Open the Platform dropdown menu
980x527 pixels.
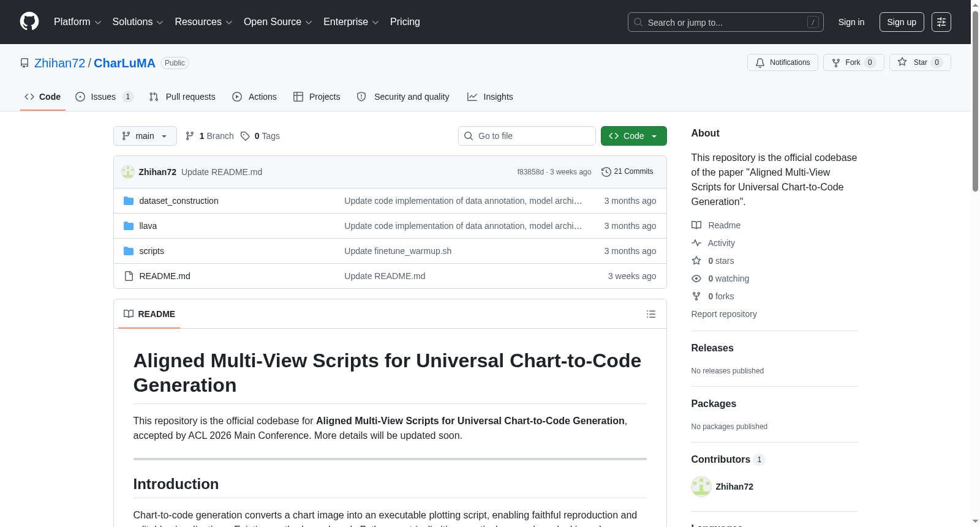[x=78, y=22]
